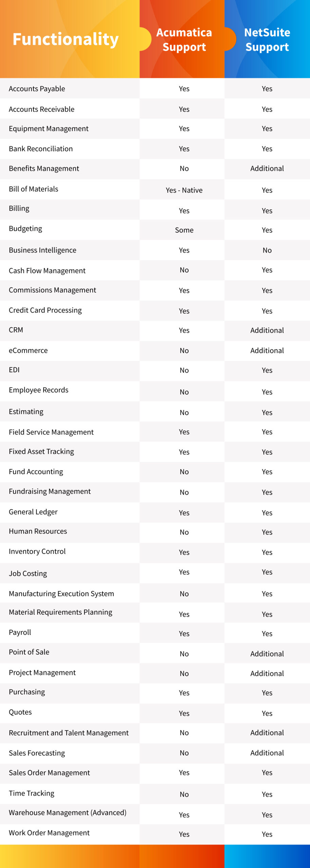Click 'Additional' in the eCommerce row
The image size is (310, 868).
coord(267,351)
